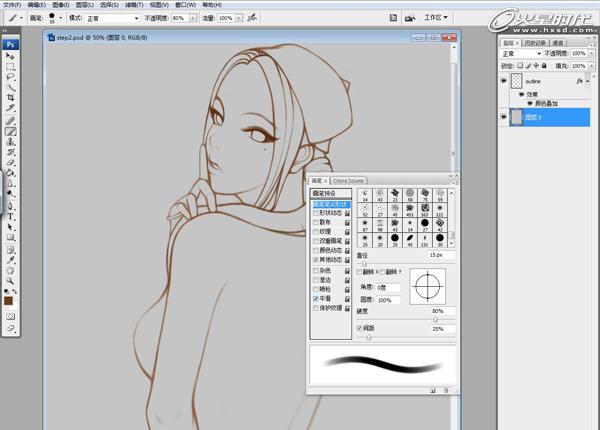The width and height of the screenshot is (600, 430).
Task: Select the Type tool
Action: (x=10, y=217)
